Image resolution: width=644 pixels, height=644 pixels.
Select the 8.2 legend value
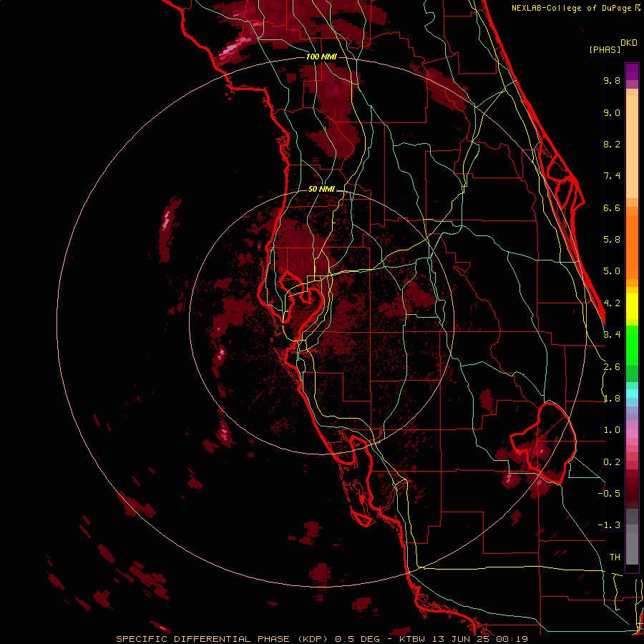[612, 144]
